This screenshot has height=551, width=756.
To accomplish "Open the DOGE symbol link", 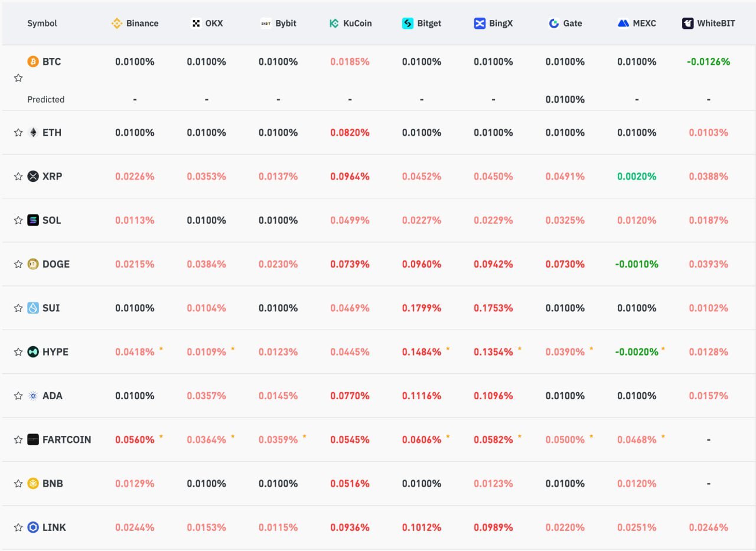I will point(56,264).
